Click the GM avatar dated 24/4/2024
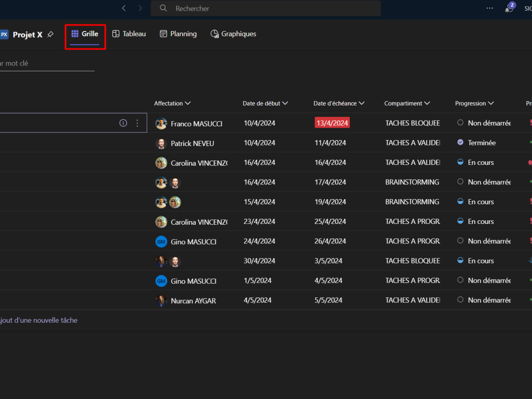The height and width of the screenshot is (399, 532). coord(161,241)
